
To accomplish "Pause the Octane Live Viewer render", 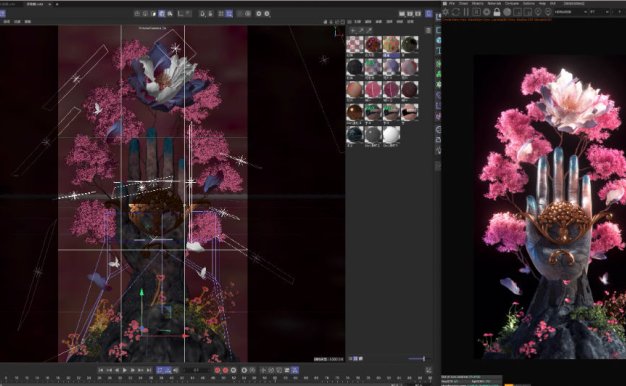I will (x=466, y=12).
